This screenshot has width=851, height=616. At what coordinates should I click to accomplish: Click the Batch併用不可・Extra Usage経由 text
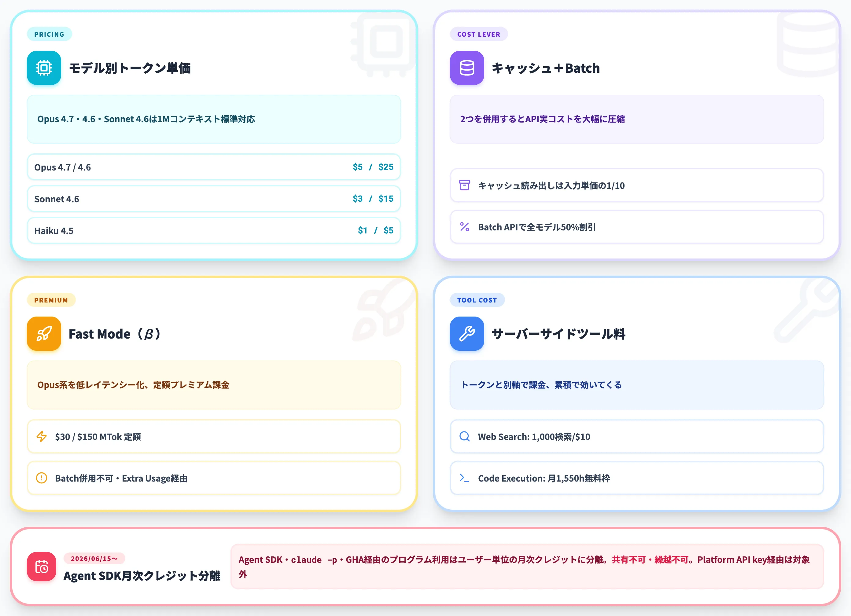[x=121, y=479]
